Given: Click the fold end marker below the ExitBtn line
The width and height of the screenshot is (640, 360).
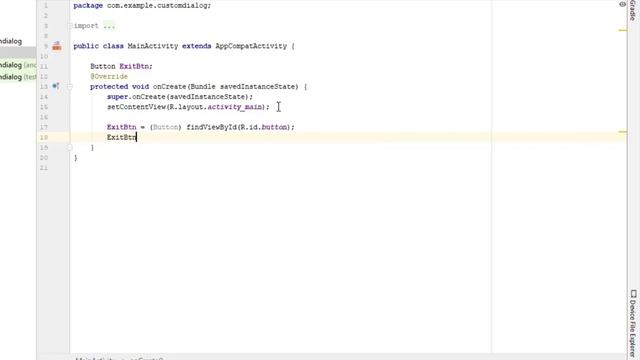Looking at the screenshot, I should [x=69, y=147].
